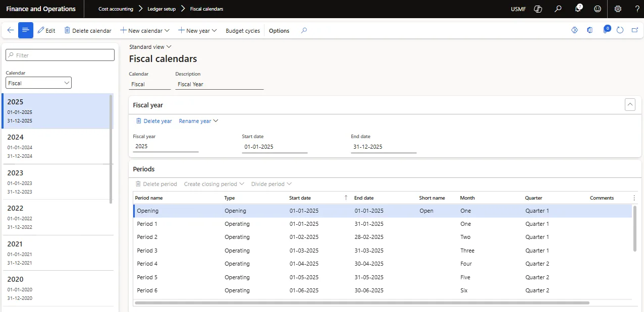Click the Description field Fiscal Year
This screenshot has height=312, width=644.
click(220, 84)
